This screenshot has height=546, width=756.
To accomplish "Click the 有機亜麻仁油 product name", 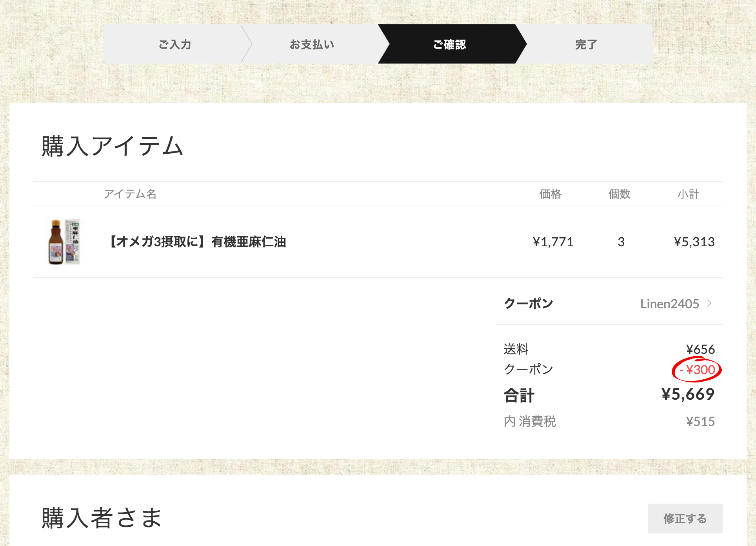I will click(x=197, y=242).
